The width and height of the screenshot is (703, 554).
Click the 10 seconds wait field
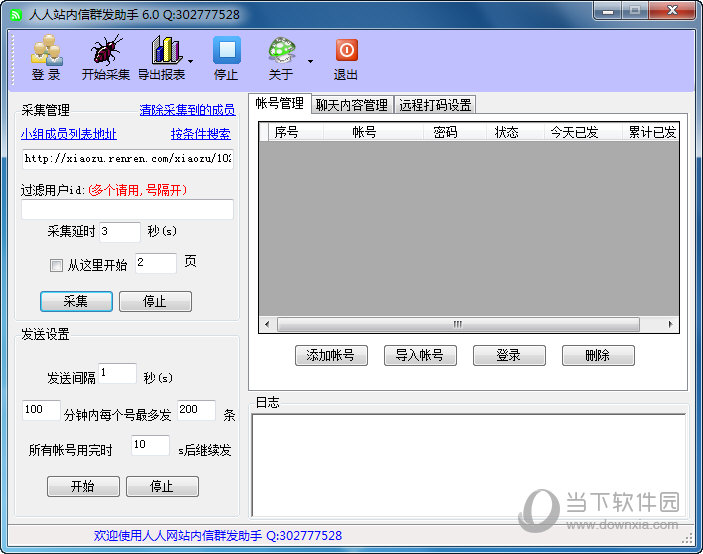click(150, 445)
